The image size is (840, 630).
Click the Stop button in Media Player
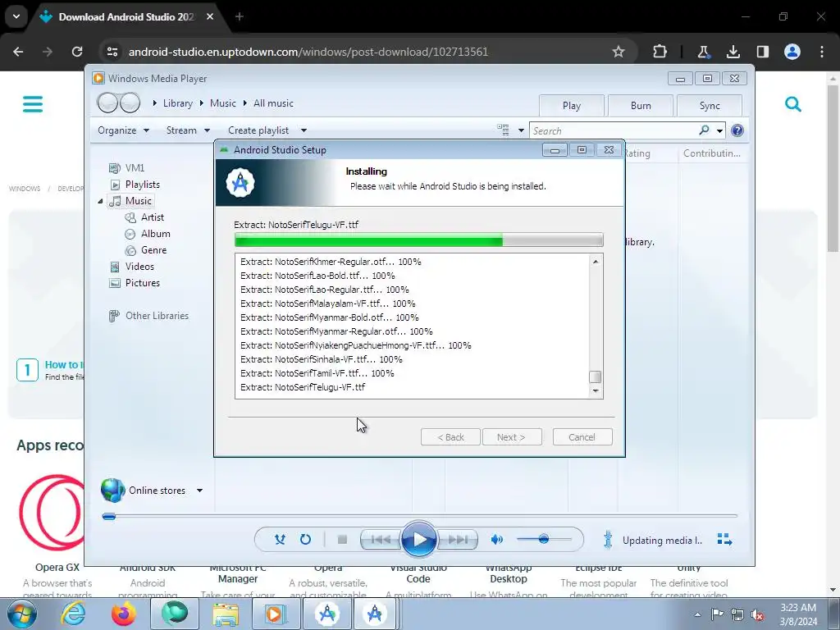click(x=342, y=540)
